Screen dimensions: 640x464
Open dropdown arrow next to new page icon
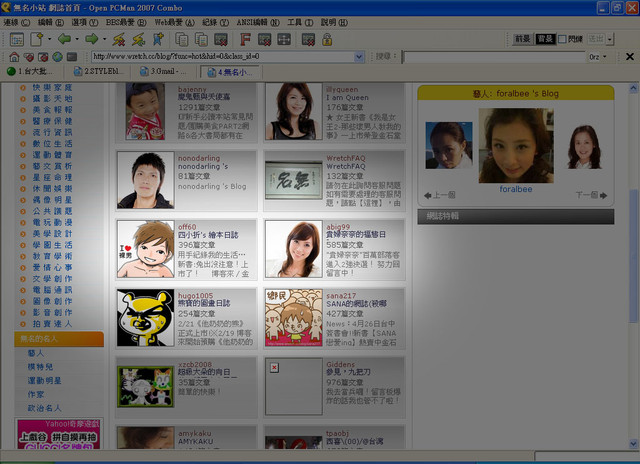(x=50, y=40)
